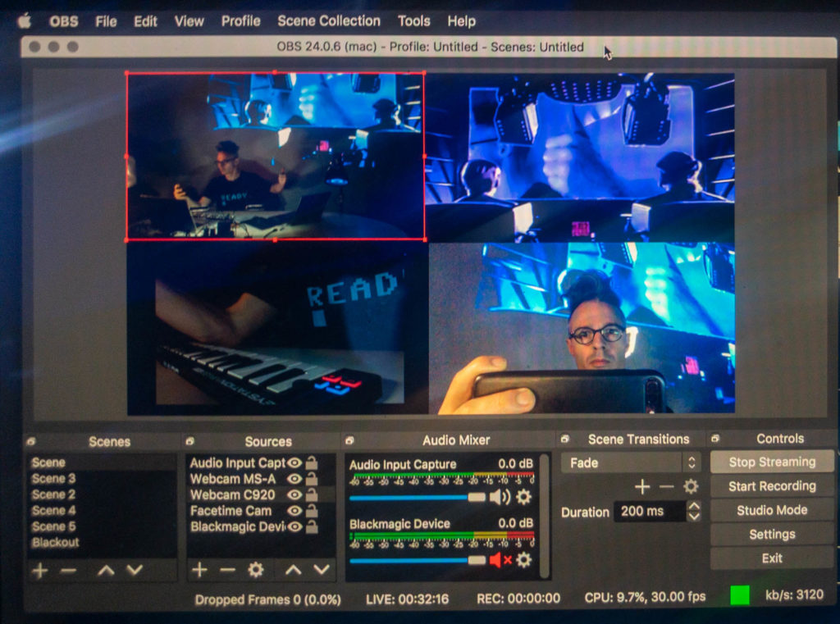
Task: Open the Help menu
Action: tap(462, 20)
